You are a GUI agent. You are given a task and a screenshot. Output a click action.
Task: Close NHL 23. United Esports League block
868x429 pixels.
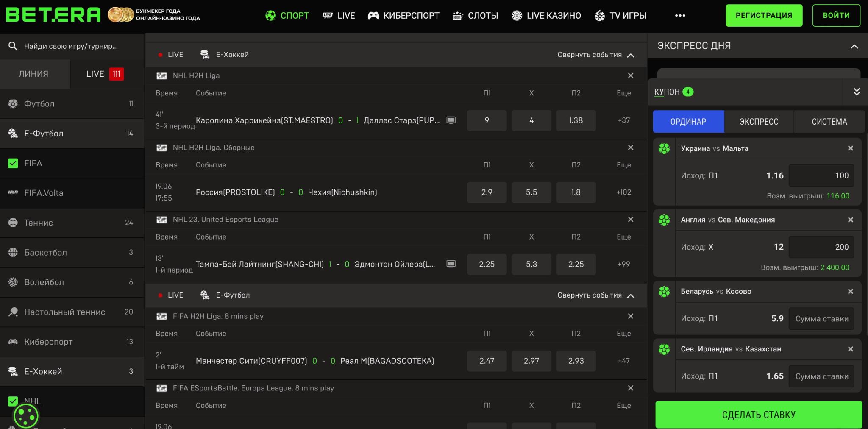tap(631, 219)
